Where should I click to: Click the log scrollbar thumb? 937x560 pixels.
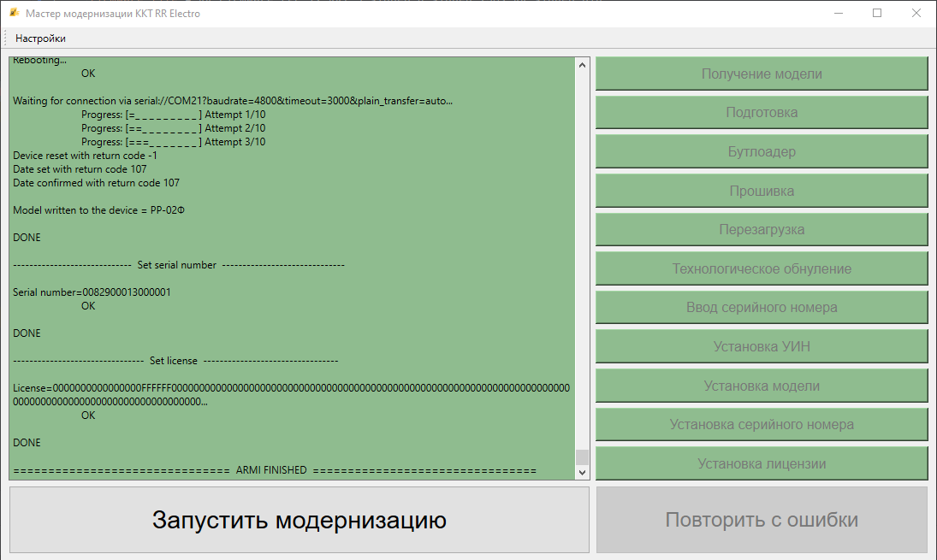(x=583, y=457)
